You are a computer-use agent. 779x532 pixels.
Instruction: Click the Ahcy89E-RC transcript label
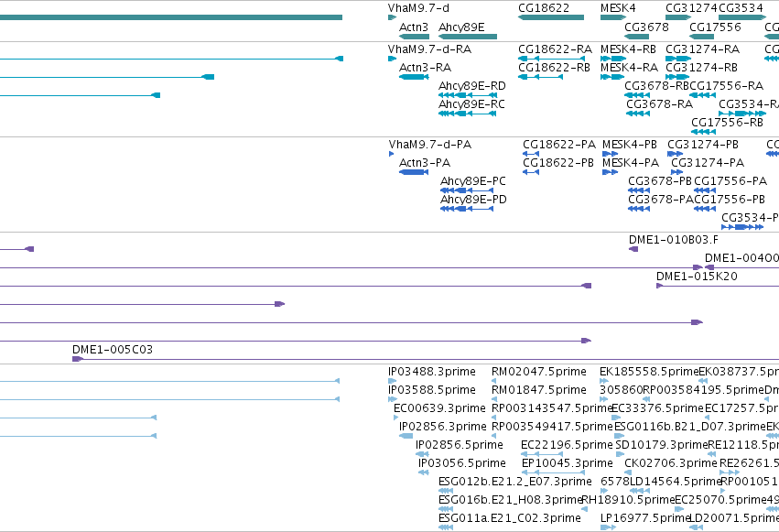tap(471, 104)
